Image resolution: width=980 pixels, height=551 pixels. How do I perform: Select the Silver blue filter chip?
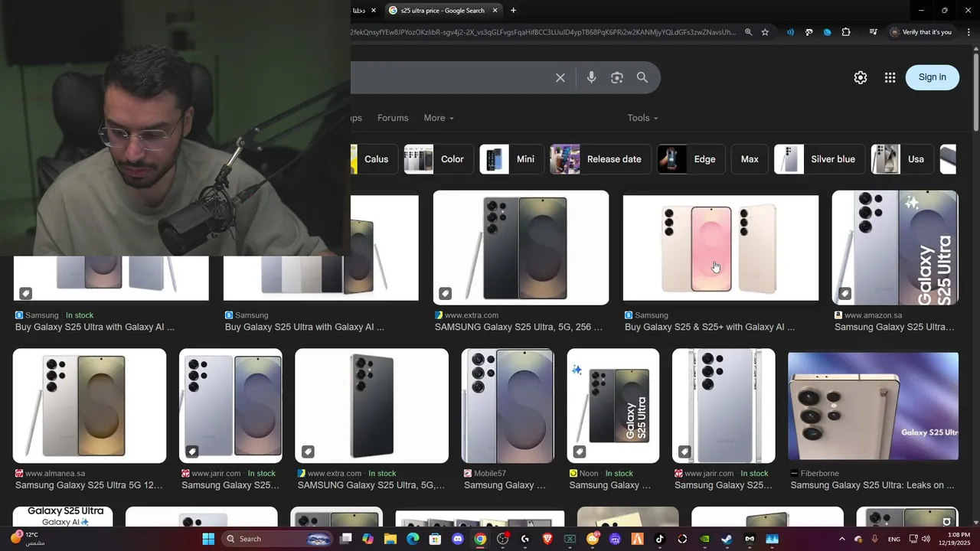coord(820,159)
